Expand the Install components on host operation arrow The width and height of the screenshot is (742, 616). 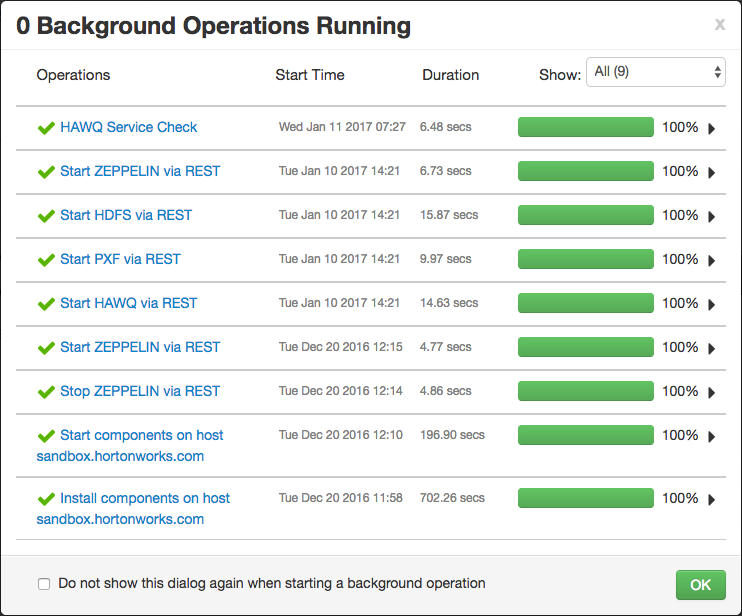pyautogui.click(x=711, y=499)
